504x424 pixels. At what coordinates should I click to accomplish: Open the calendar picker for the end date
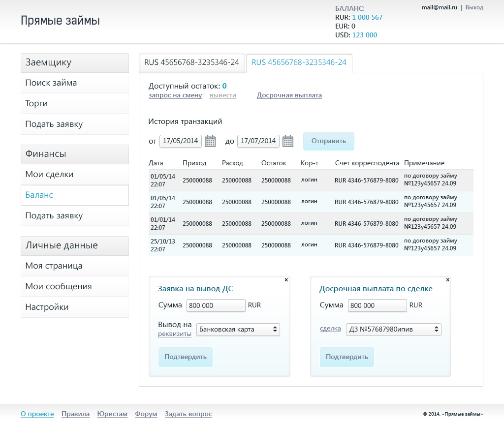(287, 141)
